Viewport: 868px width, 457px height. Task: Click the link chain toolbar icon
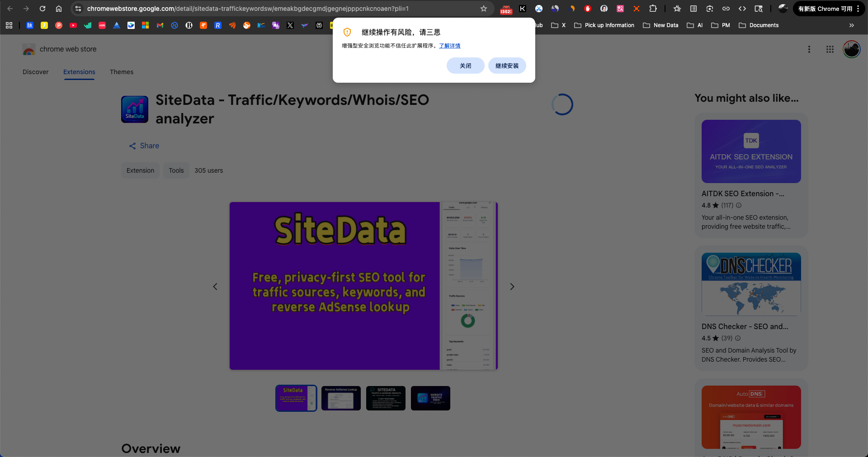pos(726,9)
